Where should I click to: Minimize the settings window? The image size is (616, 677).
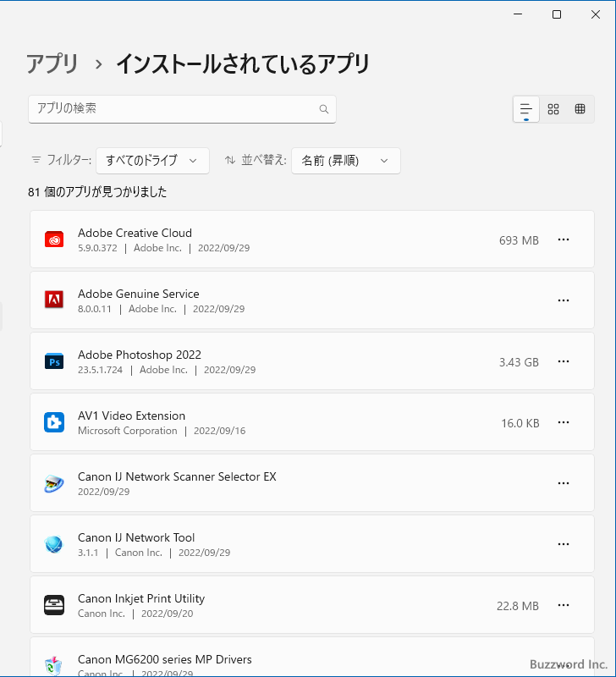tap(518, 14)
